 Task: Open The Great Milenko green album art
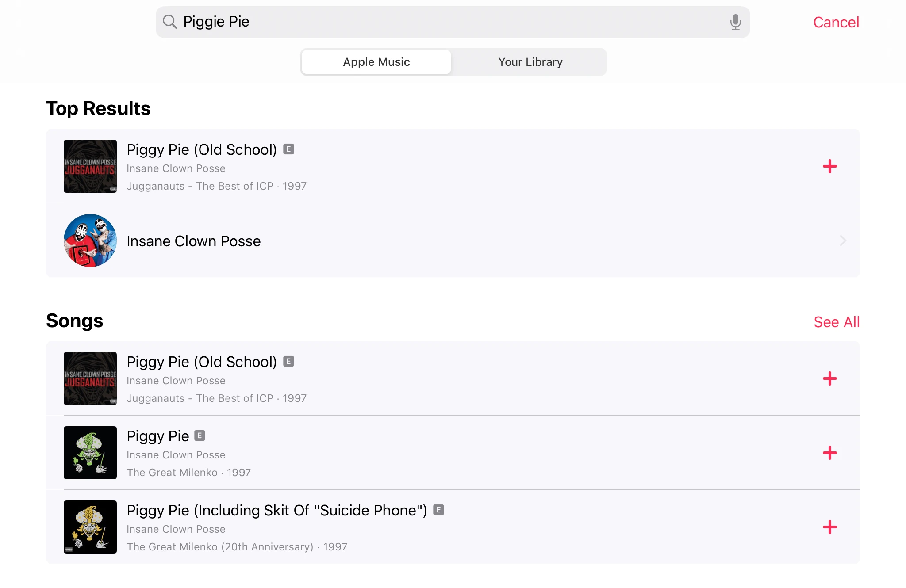pos(90,453)
